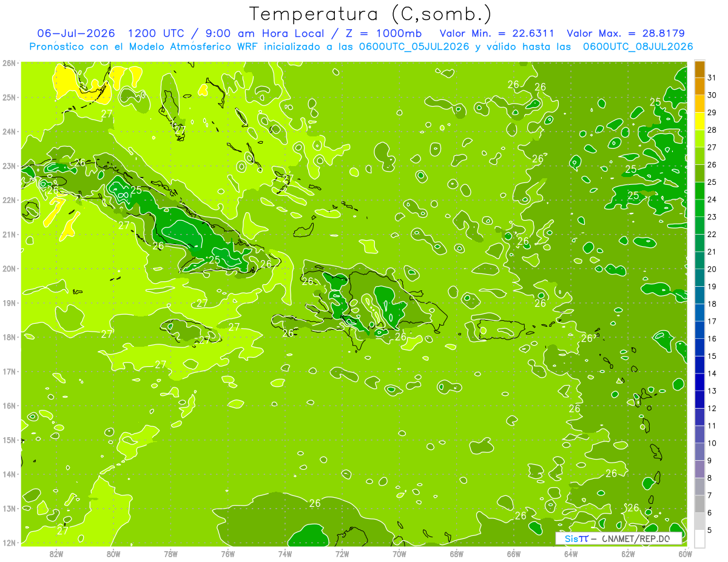Click the '18N' latitude axis label

click(9, 337)
